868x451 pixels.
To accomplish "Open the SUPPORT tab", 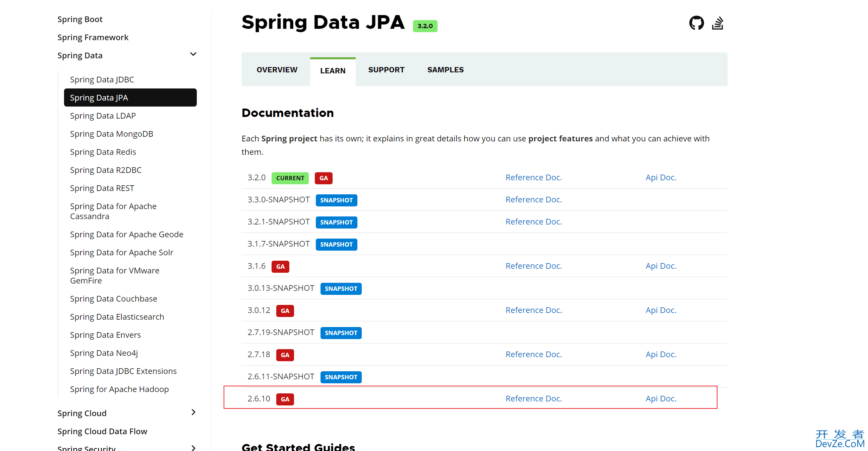I will click(386, 70).
